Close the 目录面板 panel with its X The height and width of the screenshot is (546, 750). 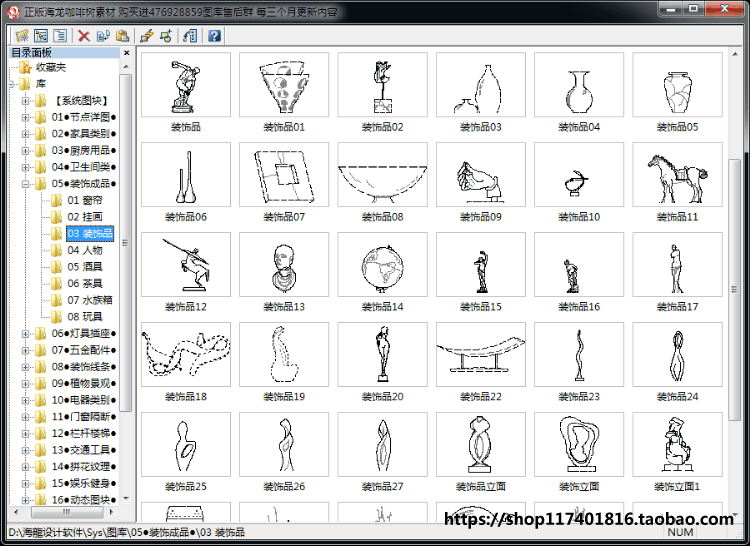[126, 53]
